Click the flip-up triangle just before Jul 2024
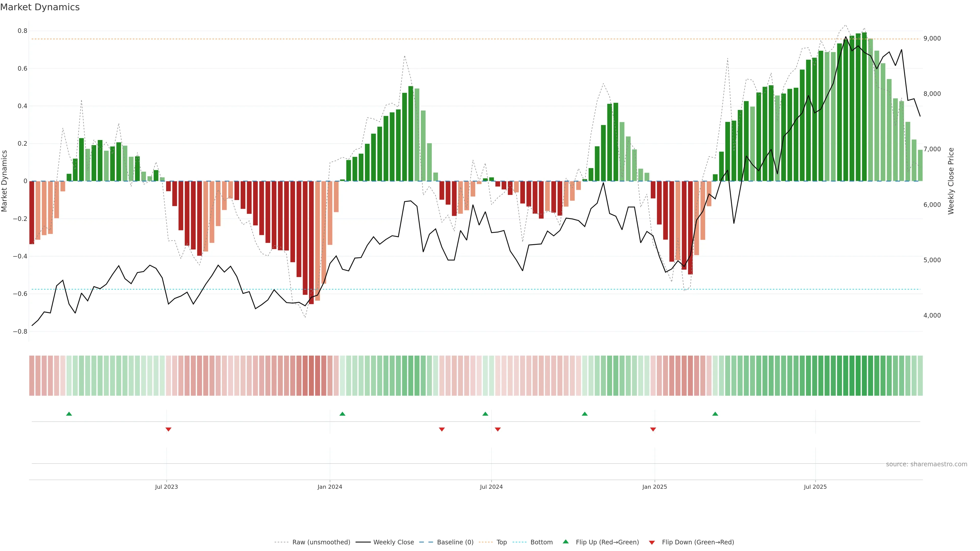This screenshot has width=980, height=551. click(485, 414)
